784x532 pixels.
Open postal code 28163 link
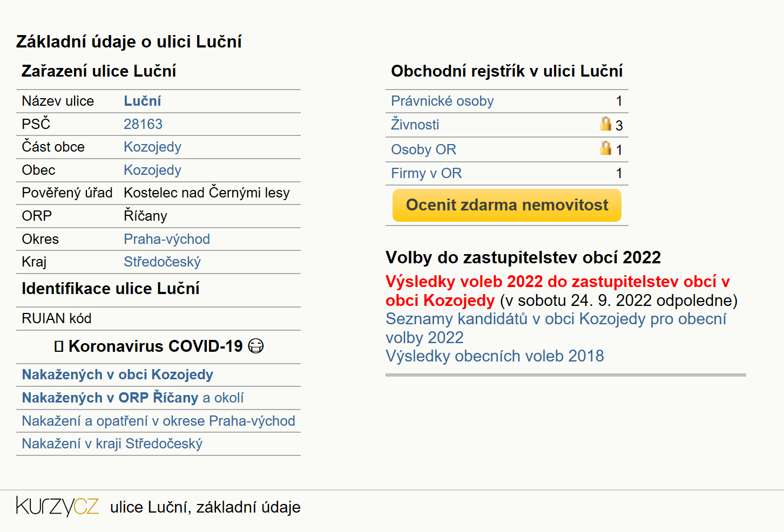click(x=143, y=124)
